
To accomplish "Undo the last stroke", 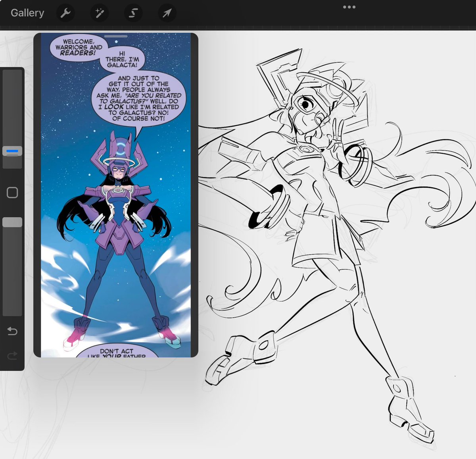I will (x=12, y=331).
